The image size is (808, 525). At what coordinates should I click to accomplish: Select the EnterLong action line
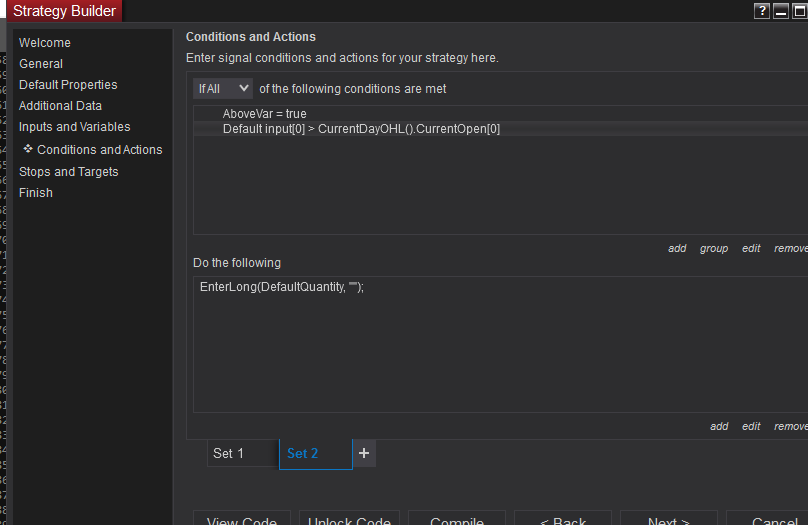click(282, 287)
